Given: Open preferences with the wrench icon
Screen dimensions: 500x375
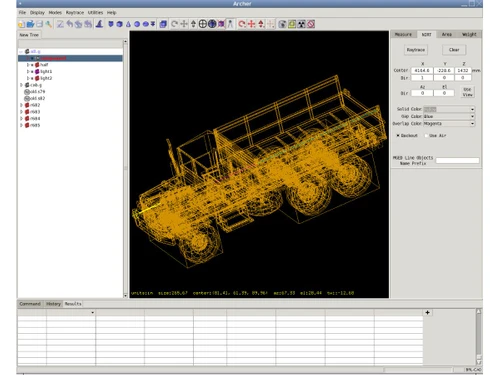Looking at the screenshot, I should [x=49, y=24].
